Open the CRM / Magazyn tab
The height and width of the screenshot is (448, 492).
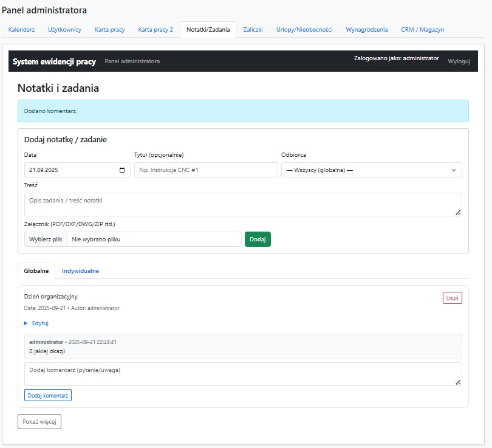422,29
